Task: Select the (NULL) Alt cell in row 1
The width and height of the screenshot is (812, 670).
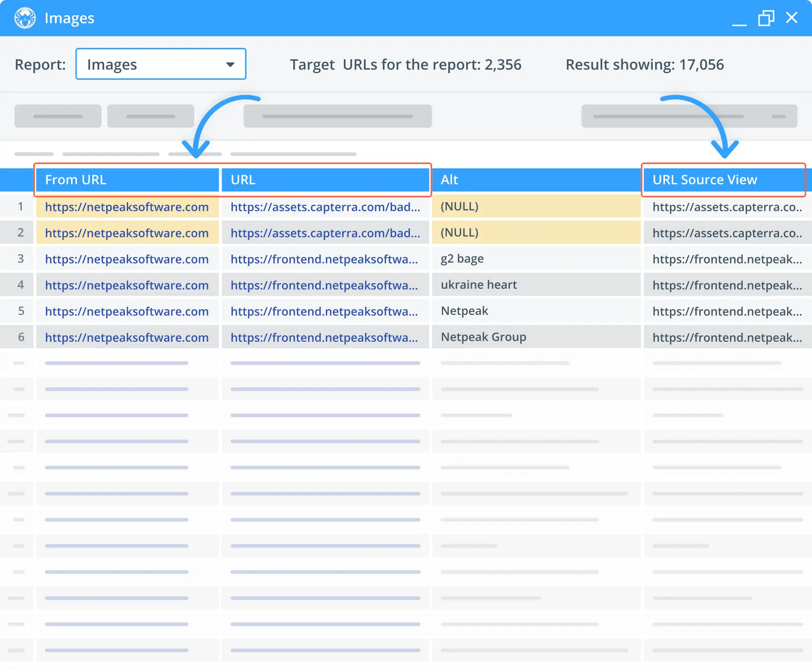Action: tap(536, 206)
